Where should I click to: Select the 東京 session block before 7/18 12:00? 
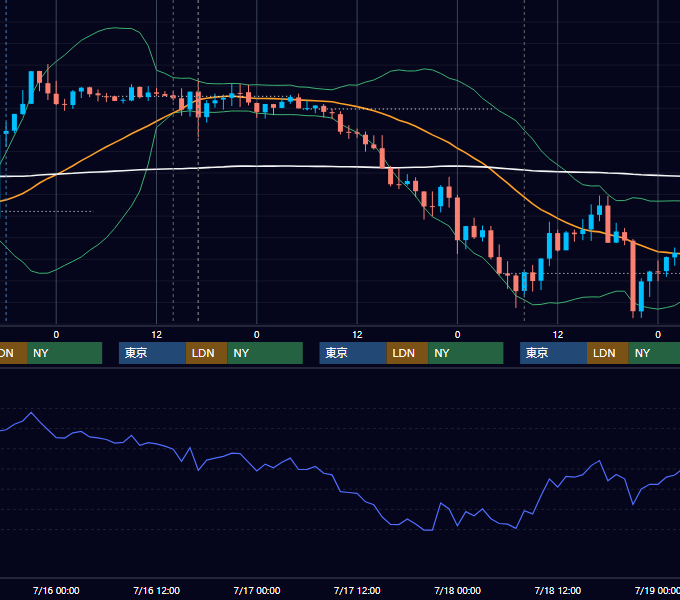click(553, 353)
